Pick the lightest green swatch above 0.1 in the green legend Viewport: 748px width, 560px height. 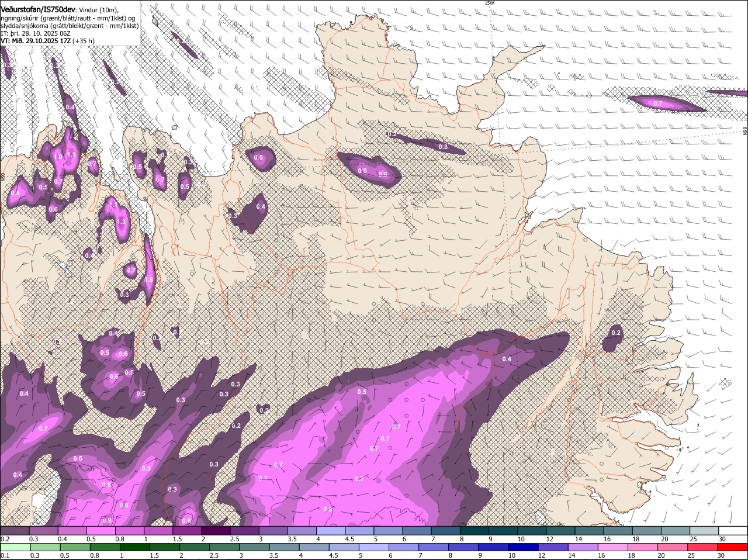pyautogui.click(x=15, y=548)
